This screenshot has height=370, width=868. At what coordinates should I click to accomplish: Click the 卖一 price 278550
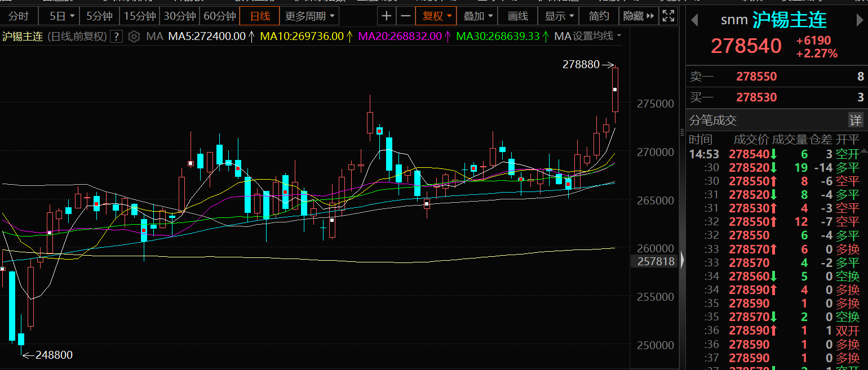756,77
